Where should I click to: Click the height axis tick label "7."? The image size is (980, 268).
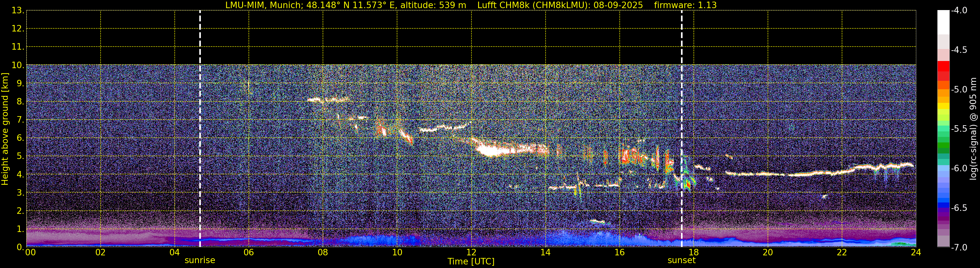(x=20, y=120)
